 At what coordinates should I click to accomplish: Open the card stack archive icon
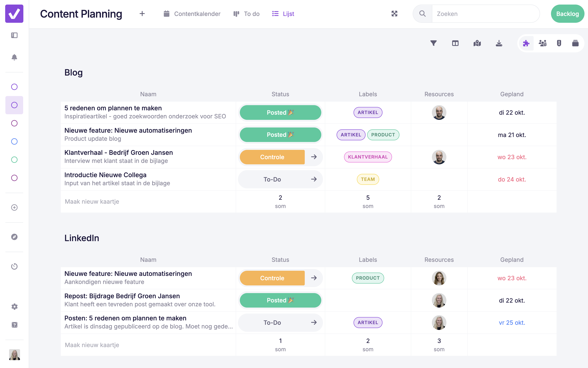coord(575,43)
